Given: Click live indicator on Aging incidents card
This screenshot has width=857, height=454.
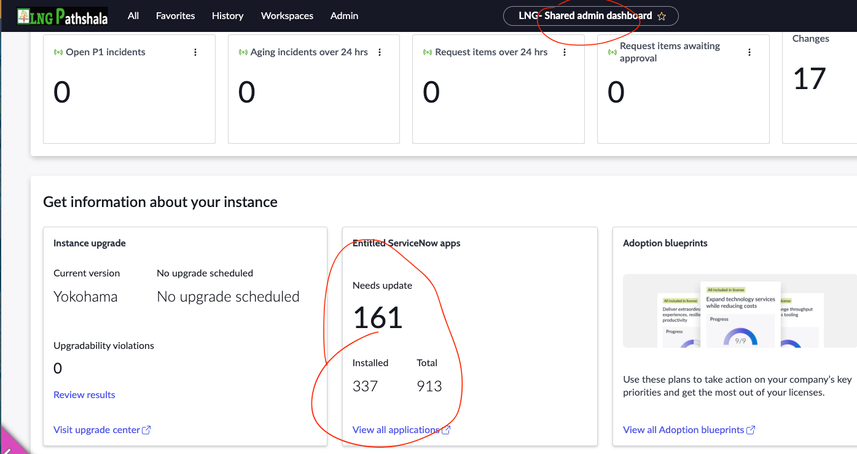Looking at the screenshot, I should [x=243, y=52].
